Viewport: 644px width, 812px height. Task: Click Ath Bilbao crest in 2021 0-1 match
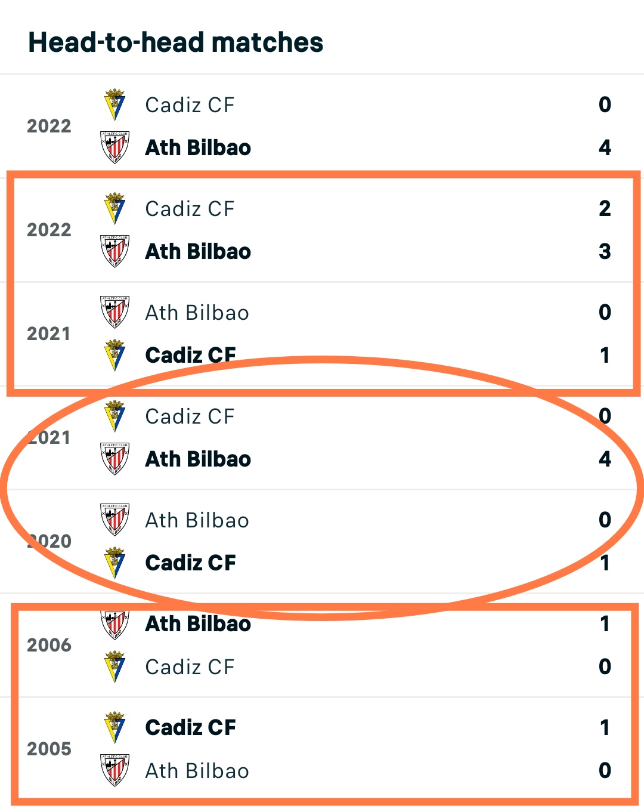(x=115, y=312)
